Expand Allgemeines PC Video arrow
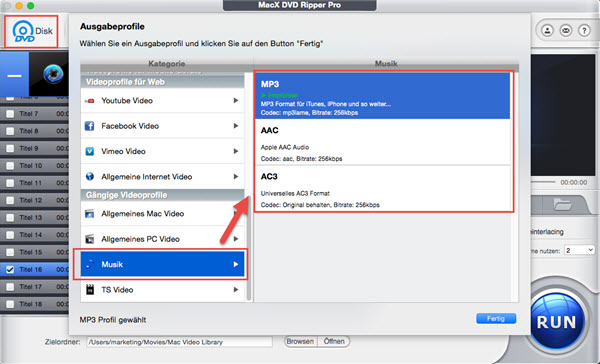 point(236,239)
